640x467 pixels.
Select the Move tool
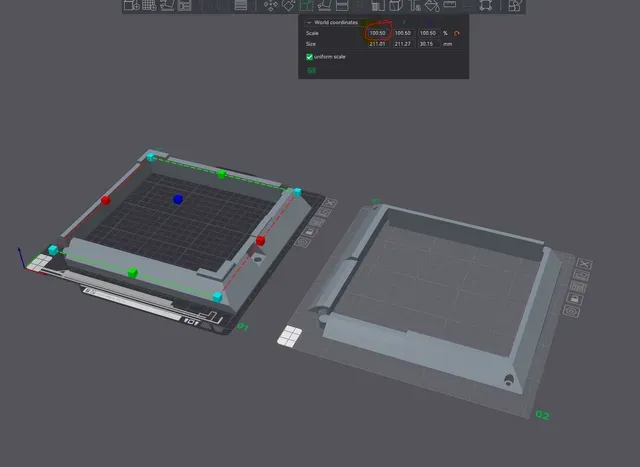pyautogui.click(x=270, y=5)
